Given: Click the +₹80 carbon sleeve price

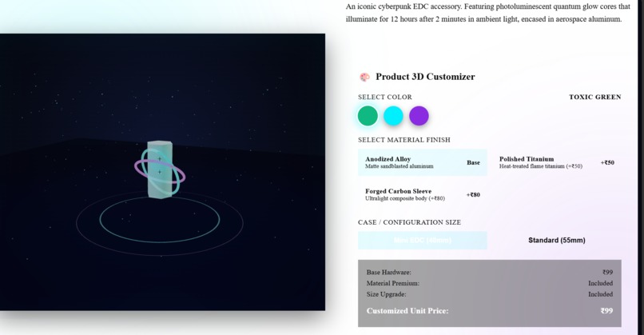Looking at the screenshot, I should [x=473, y=195].
